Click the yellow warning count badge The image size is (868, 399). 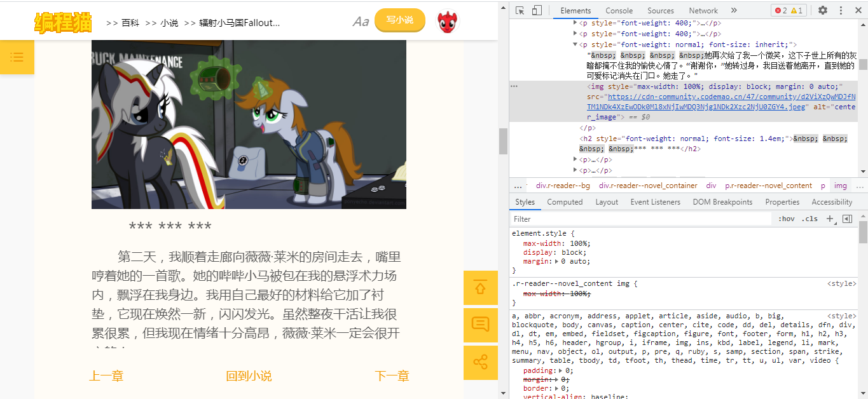tap(797, 10)
